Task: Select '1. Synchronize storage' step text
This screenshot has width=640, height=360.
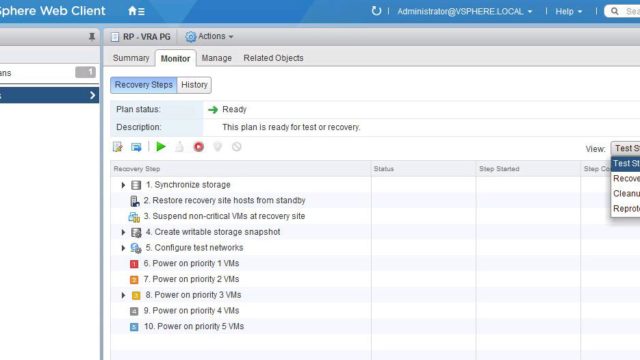Action: click(x=188, y=184)
